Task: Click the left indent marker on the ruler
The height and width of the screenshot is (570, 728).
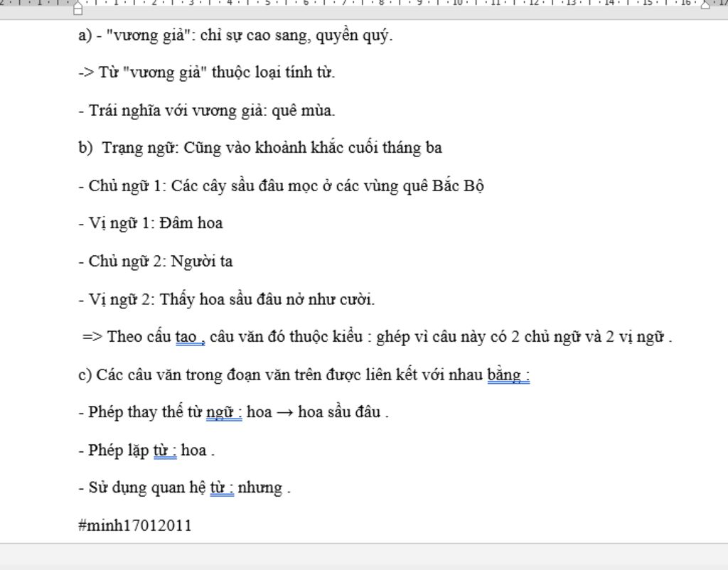Action: [x=78, y=7]
